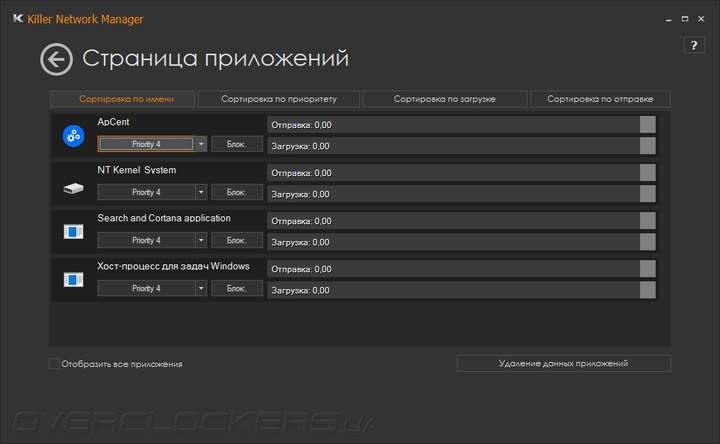Block Search and Cortana with 'Блок.' button

coord(237,240)
